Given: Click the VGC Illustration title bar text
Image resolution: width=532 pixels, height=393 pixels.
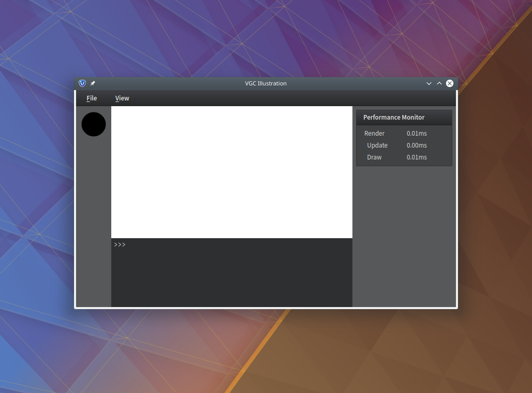Looking at the screenshot, I should click(x=265, y=83).
